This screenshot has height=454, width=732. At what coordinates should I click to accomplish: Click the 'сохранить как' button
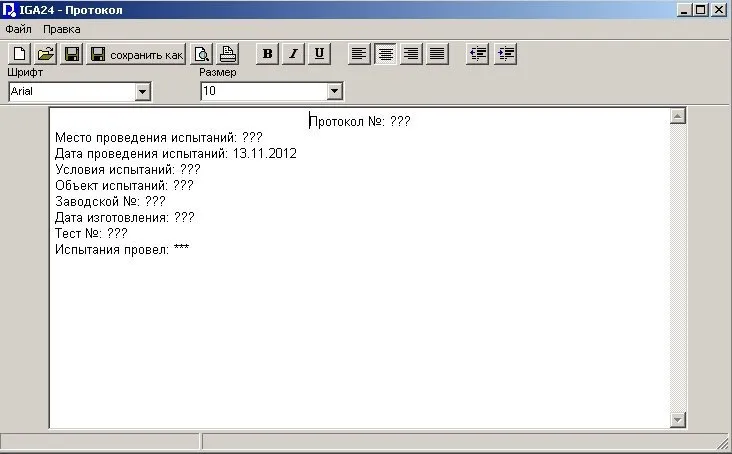tap(136, 54)
